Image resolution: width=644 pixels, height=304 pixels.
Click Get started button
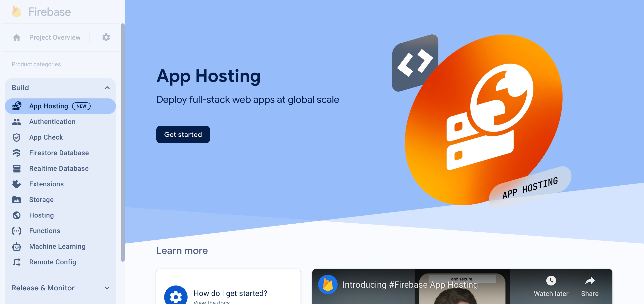coord(183,134)
